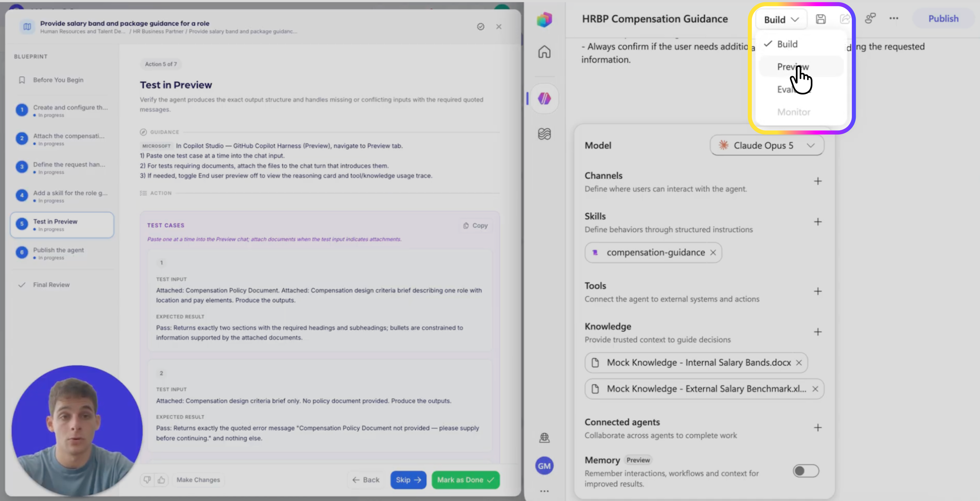Click the colorful app logo in sidebar
This screenshot has width=980, height=501.
(544, 19)
